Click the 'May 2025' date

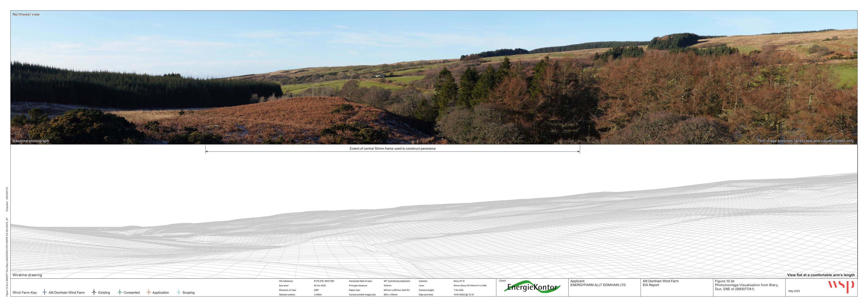click(794, 291)
